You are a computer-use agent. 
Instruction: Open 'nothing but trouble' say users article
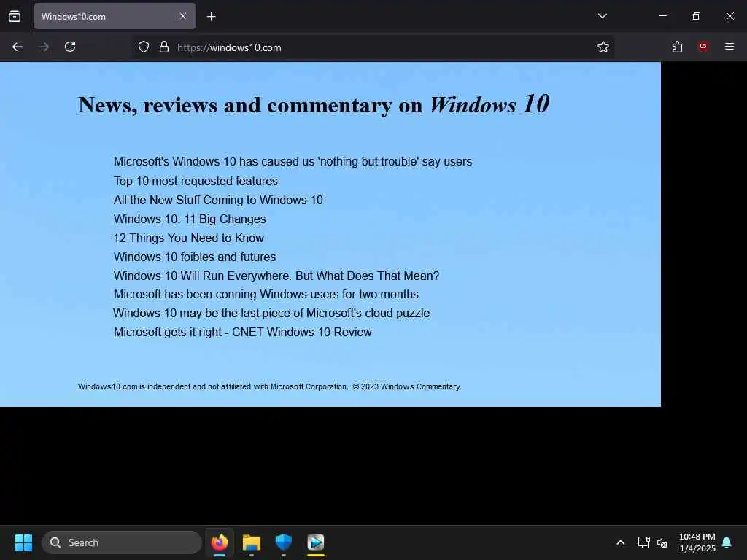click(293, 161)
